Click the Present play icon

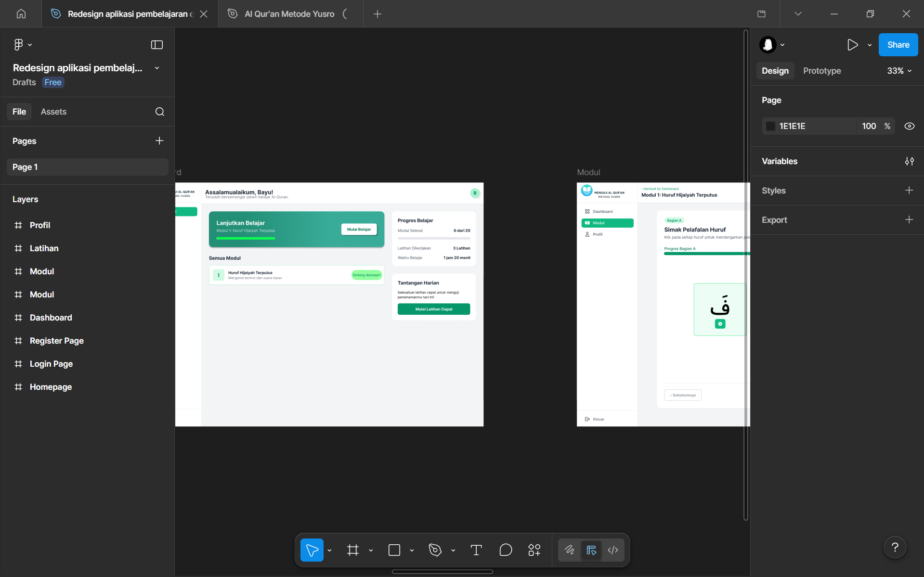852,45
